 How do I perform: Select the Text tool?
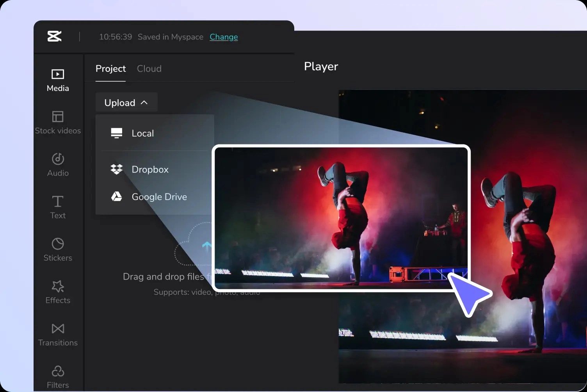pos(58,207)
